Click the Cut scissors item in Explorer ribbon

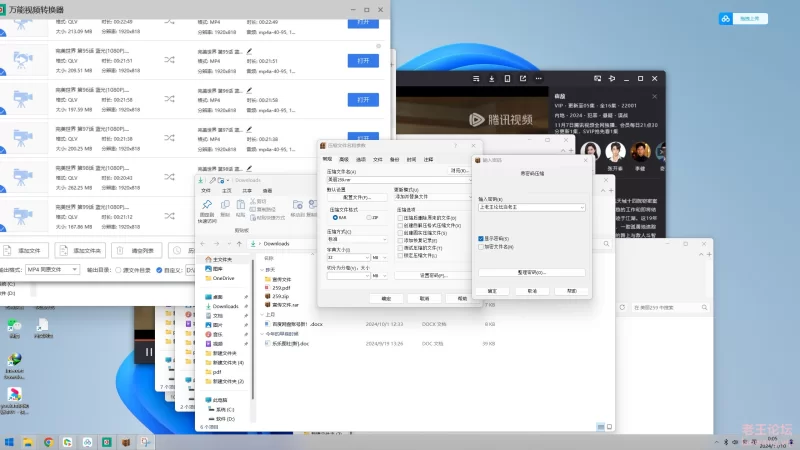click(x=259, y=201)
